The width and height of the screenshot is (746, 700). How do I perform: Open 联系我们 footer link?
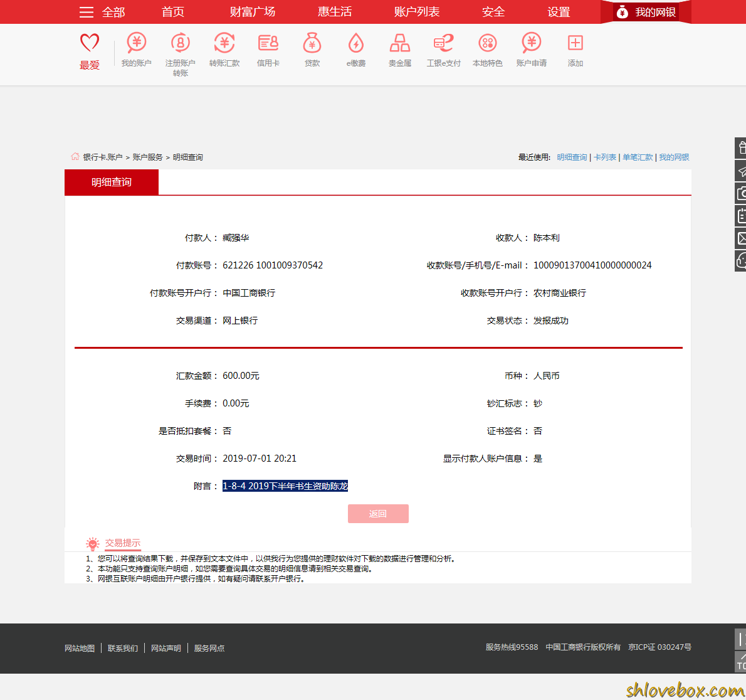coord(123,648)
